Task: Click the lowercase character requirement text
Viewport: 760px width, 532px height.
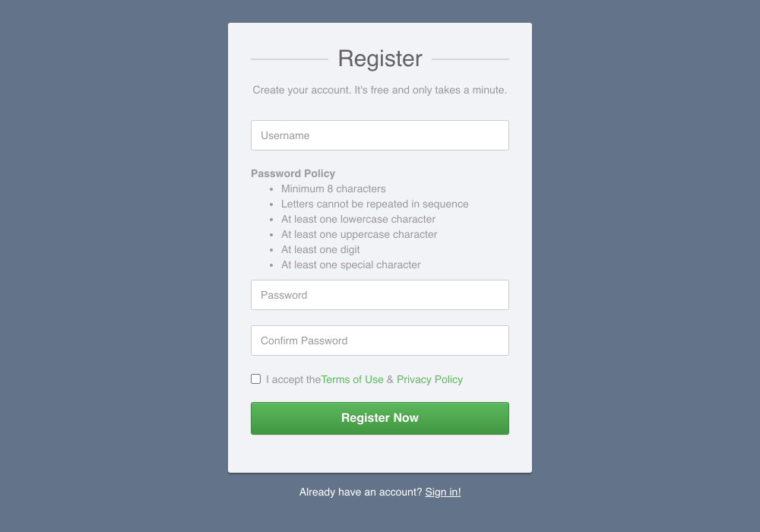Action: click(358, 219)
